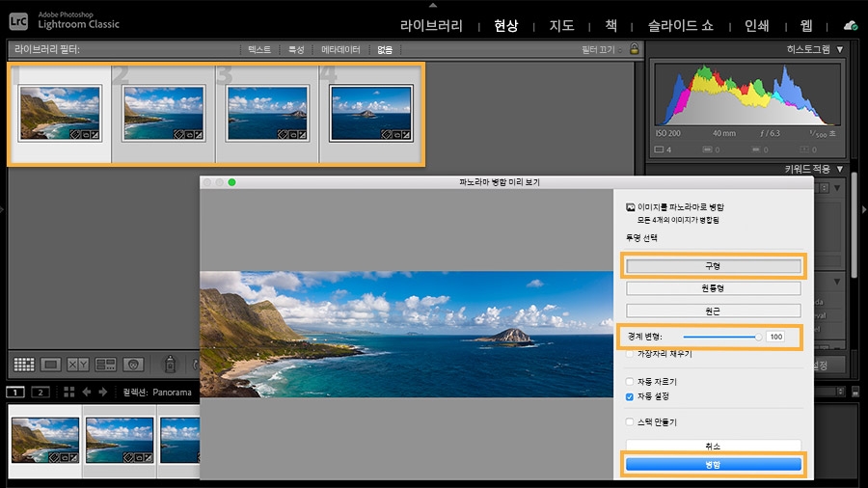Open the cloud sync status icon
868x488 pixels.
pyautogui.click(x=851, y=25)
